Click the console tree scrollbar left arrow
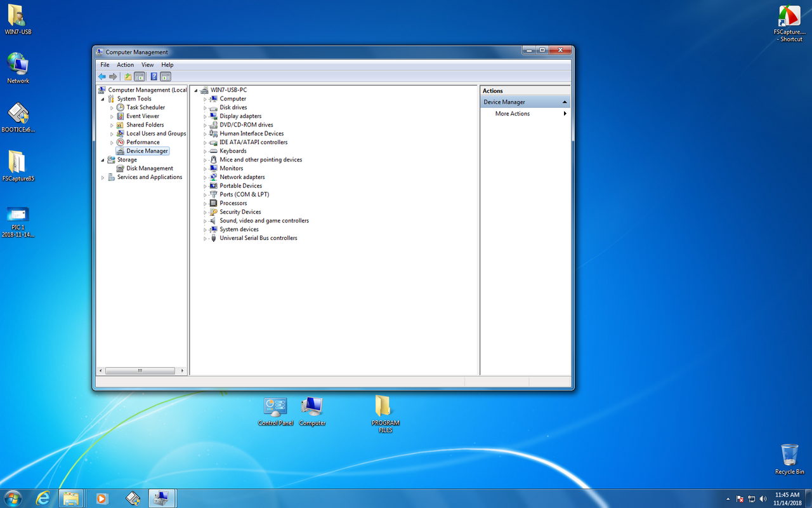This screenshot has width=812, height=508. click(100, 371)
